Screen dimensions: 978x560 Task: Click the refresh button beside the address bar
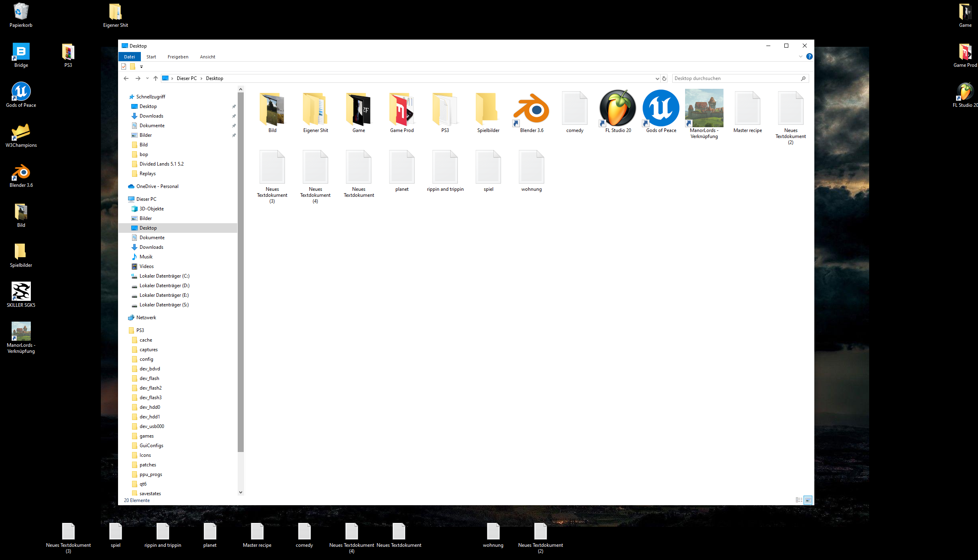[664, 78]
